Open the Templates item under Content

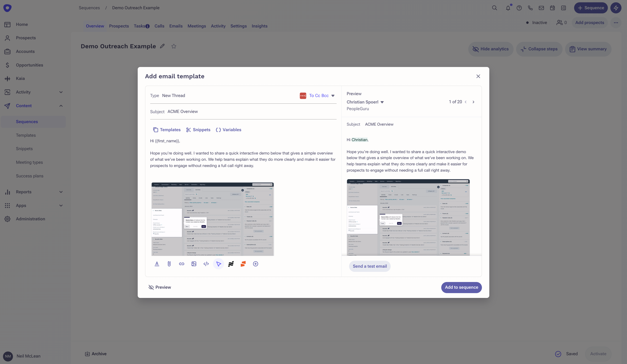click(26, 135)
